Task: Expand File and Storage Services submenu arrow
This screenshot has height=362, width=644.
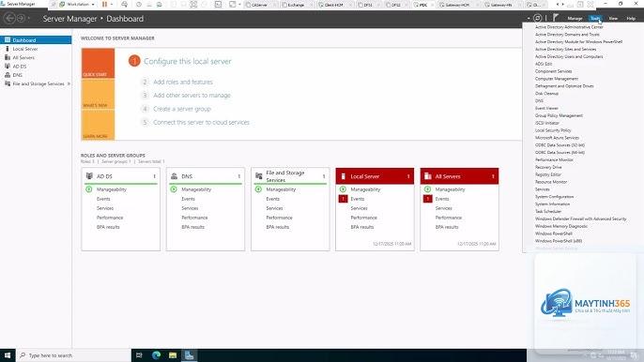Action: [x=69, y=83]
